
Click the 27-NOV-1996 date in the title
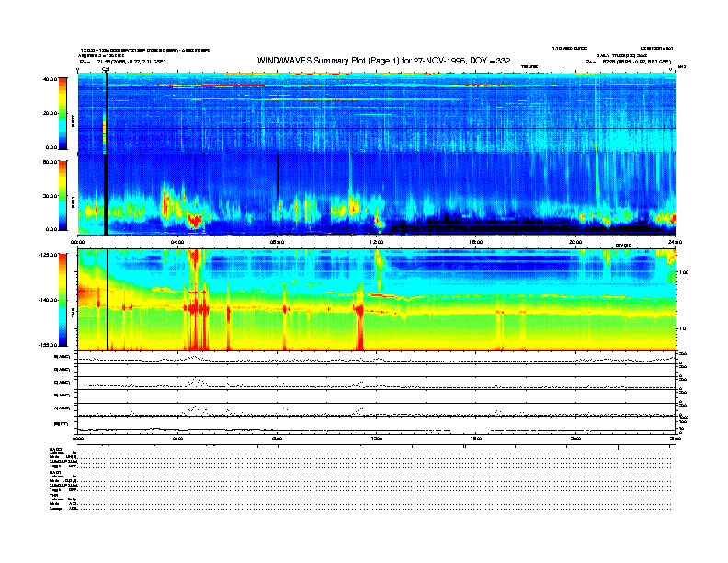438,61
